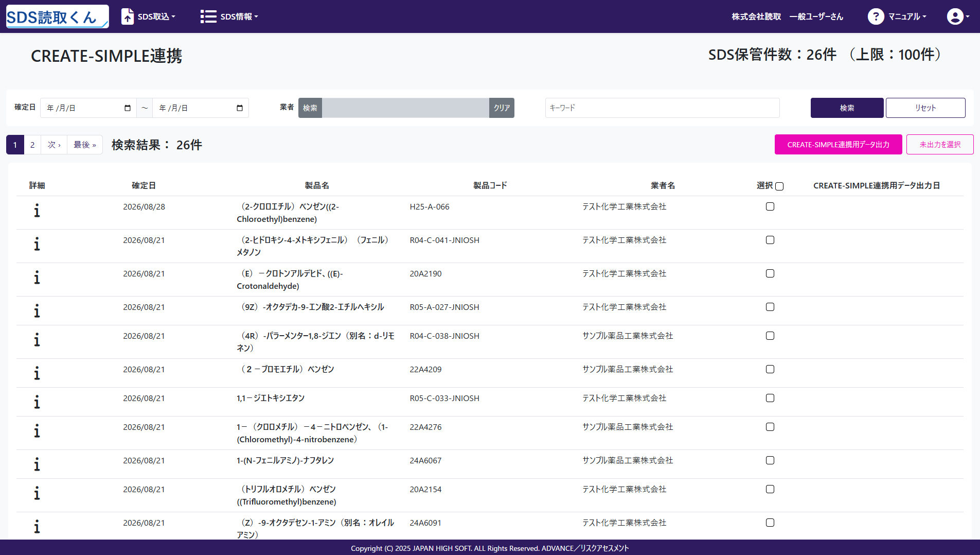
Task: Check the box for 22A4209
Action: tap(770, 369)
